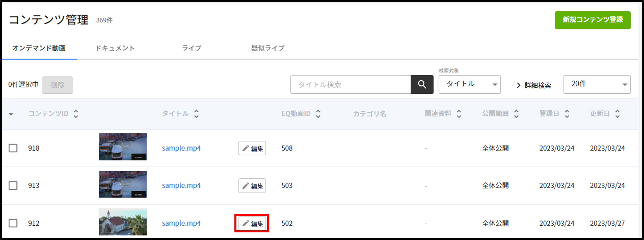This screenshot has height=240, width=644.
Task: Sort by 登録日 column arrows
Action: 567,114
